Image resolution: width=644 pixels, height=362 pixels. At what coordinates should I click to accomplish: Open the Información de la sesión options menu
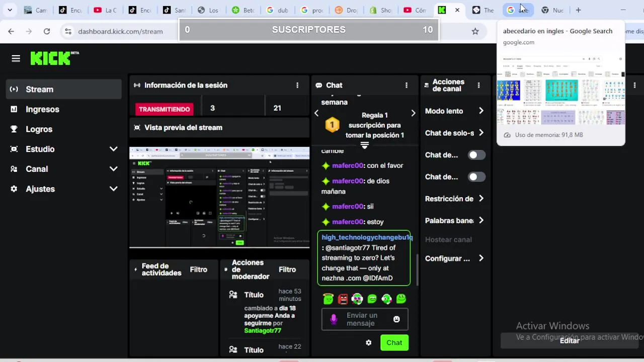297,85
